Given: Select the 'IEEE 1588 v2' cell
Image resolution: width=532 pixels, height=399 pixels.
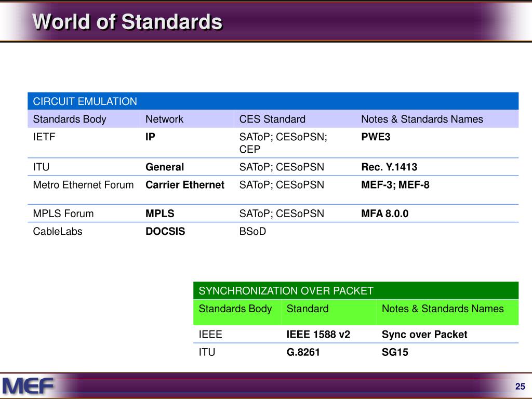Looking at the screenshot, I should [318, 334].
